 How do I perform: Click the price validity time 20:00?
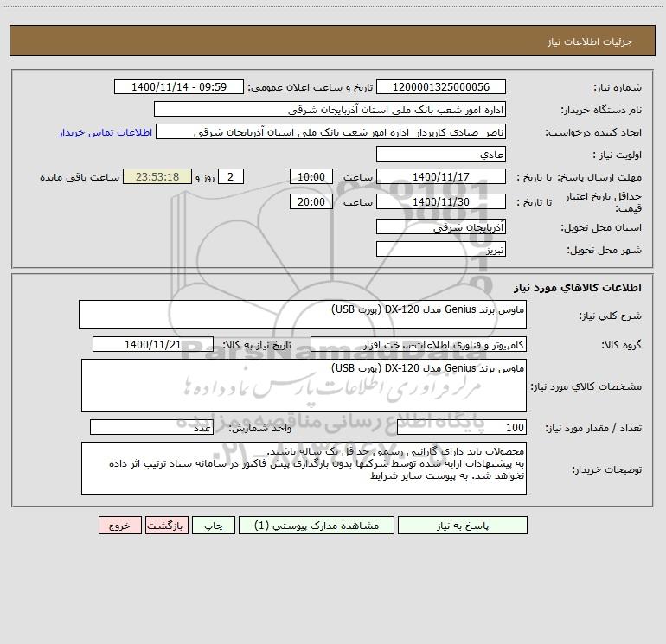coord(311,201)
